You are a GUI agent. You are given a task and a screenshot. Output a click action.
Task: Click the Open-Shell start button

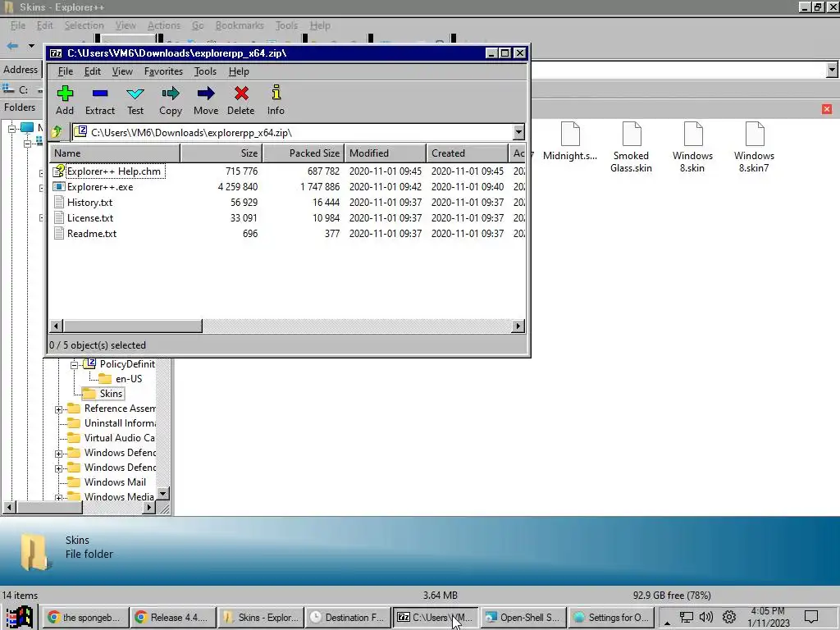20,617
